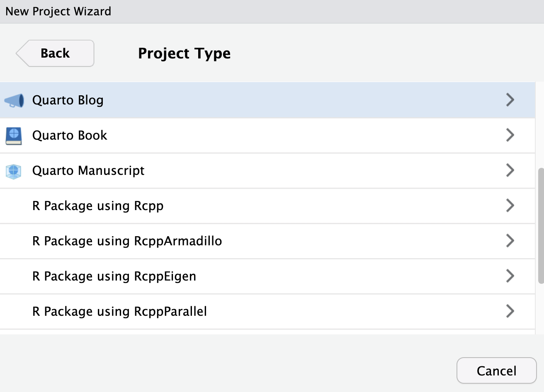Choose Quarto Book project type
Viewport: 544px width, 392px height.
(x=70, y=136)
